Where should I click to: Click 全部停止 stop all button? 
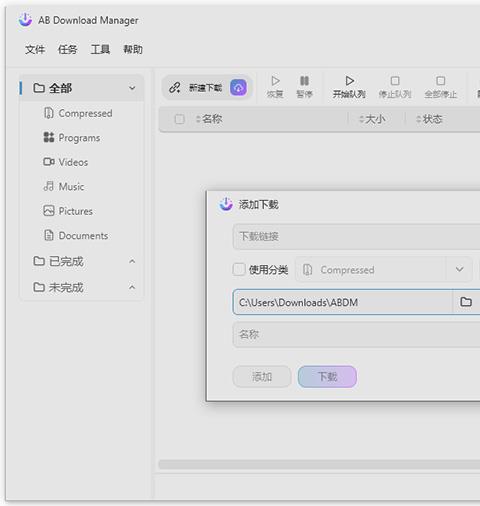coord(440,87)
